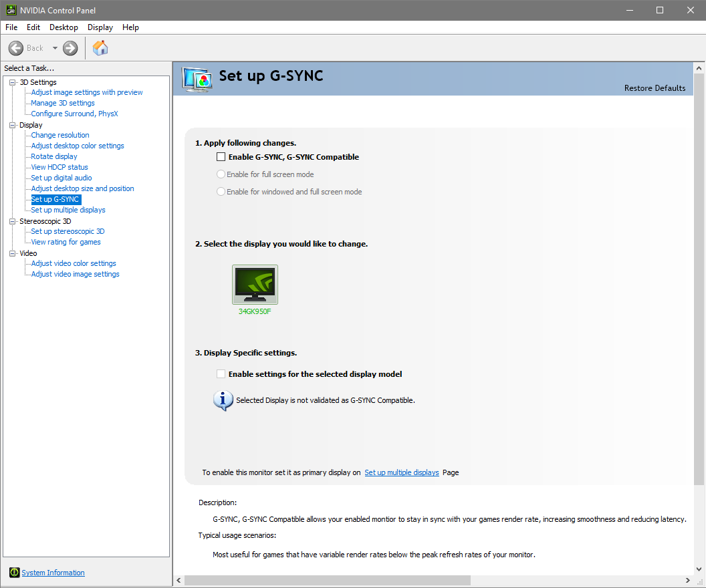Click the horizontal scrollbar right arrow
706x588 pixels.
click(687, 581)
